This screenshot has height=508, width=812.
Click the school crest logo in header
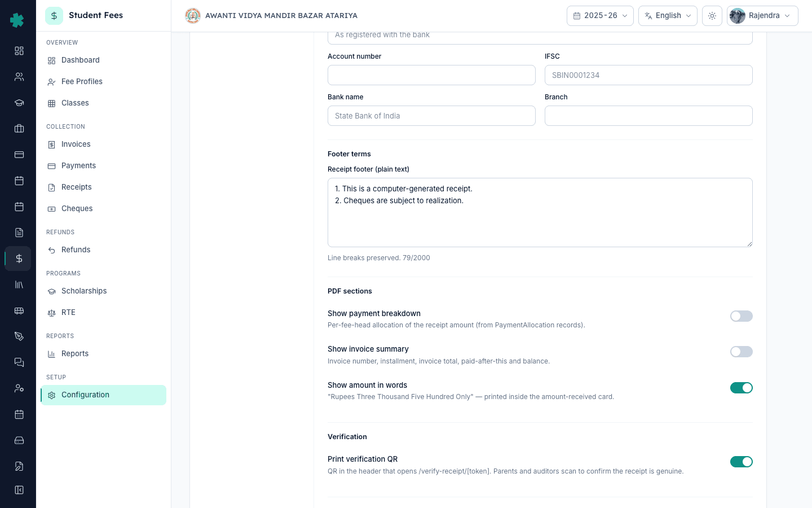pos(193,16)
